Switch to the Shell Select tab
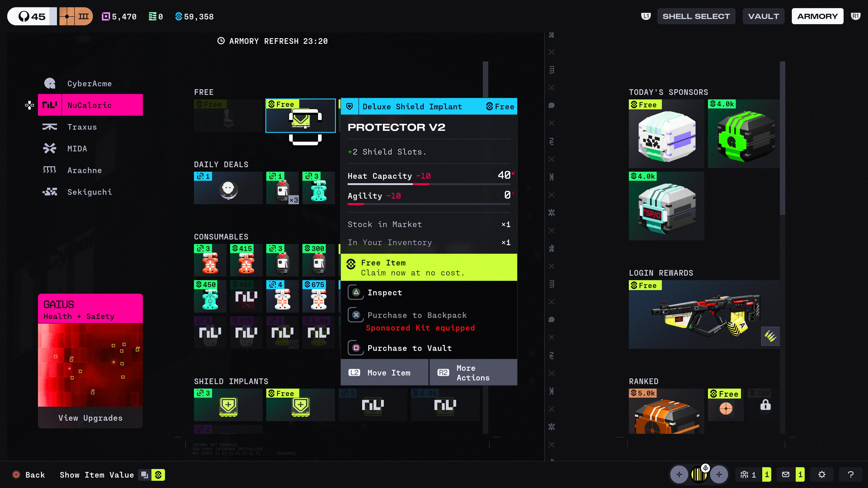The image size is (868, 488). click(x=696, y=16)
